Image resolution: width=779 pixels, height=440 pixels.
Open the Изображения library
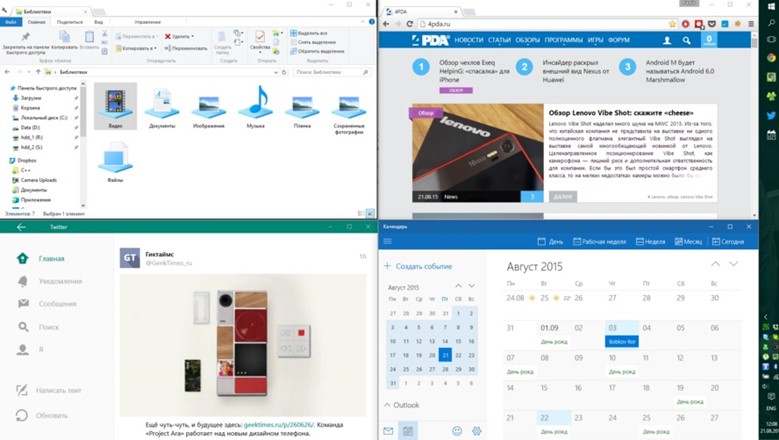click(x=209, y=108)
